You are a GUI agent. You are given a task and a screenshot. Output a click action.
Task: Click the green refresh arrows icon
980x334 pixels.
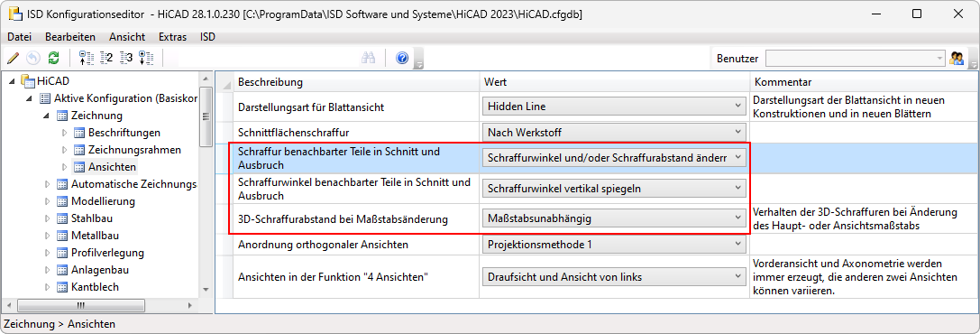(54, 58)
